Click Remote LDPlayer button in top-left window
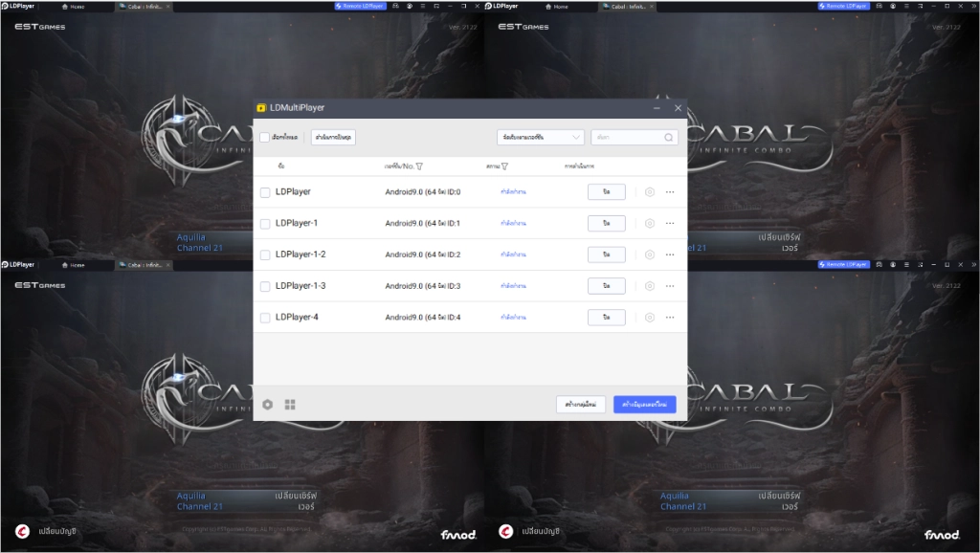Viewport: 980px width, 553px height. pyautogui.click(x=360, y=6)
